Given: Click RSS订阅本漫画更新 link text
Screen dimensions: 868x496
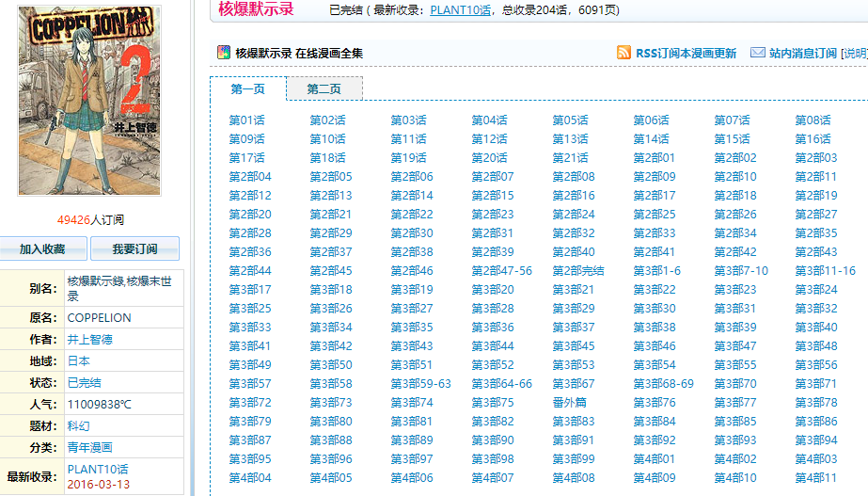Looking at the screenshot, I should [x=686, y=53].
